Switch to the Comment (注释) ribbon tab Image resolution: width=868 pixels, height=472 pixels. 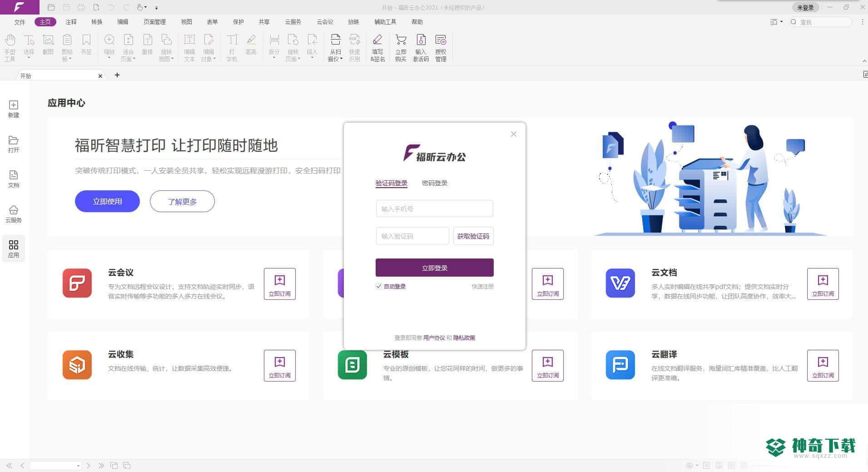tap(71, 22)
